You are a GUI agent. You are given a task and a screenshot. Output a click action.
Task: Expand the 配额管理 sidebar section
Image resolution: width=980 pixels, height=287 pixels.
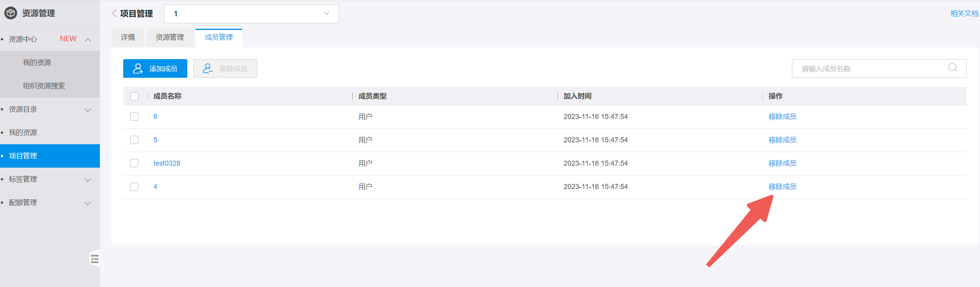pos(88,203)
